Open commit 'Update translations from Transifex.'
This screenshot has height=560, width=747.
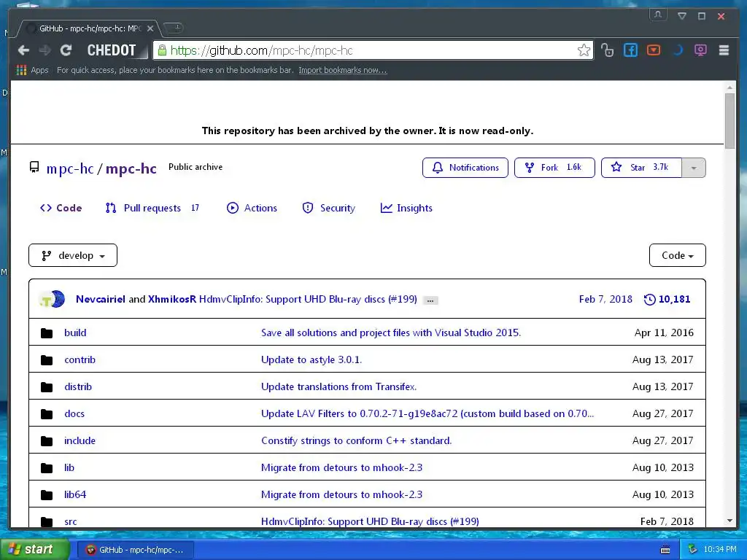coord(338,387)
